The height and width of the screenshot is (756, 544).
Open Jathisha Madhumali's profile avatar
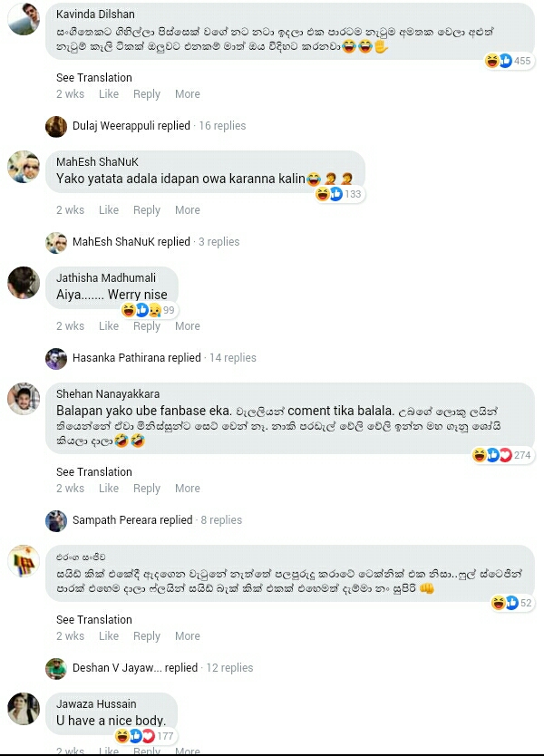24,283
